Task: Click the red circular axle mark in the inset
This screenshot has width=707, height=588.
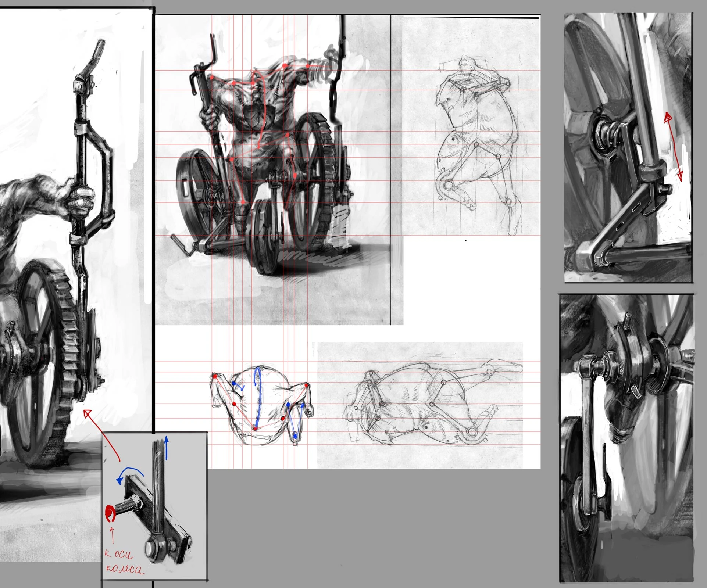Action: click(110, 513)
